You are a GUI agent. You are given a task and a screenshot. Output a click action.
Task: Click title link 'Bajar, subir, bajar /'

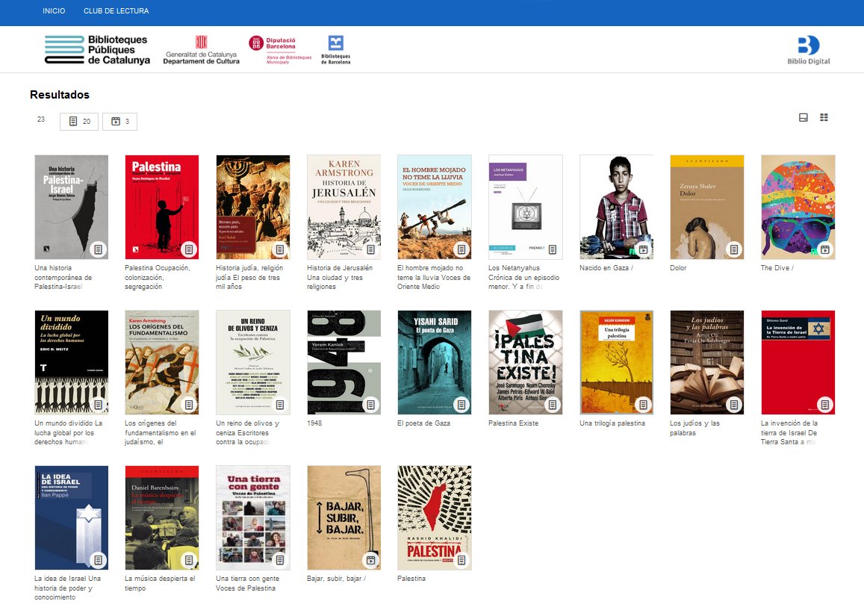coord(336,579)
